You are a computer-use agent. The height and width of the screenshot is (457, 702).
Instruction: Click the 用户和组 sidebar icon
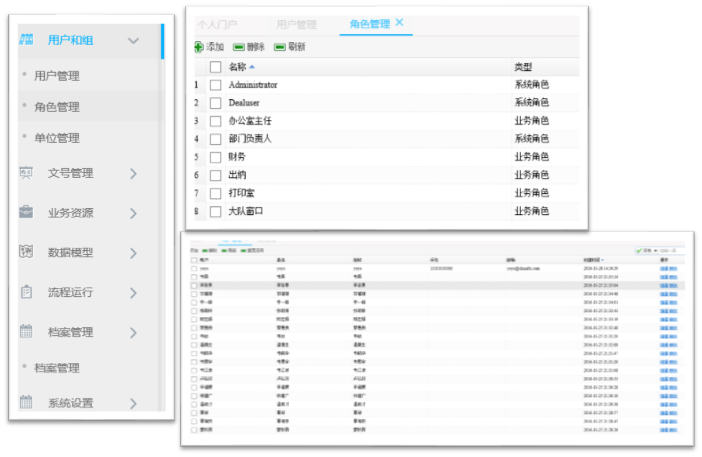tap(26, 40)
